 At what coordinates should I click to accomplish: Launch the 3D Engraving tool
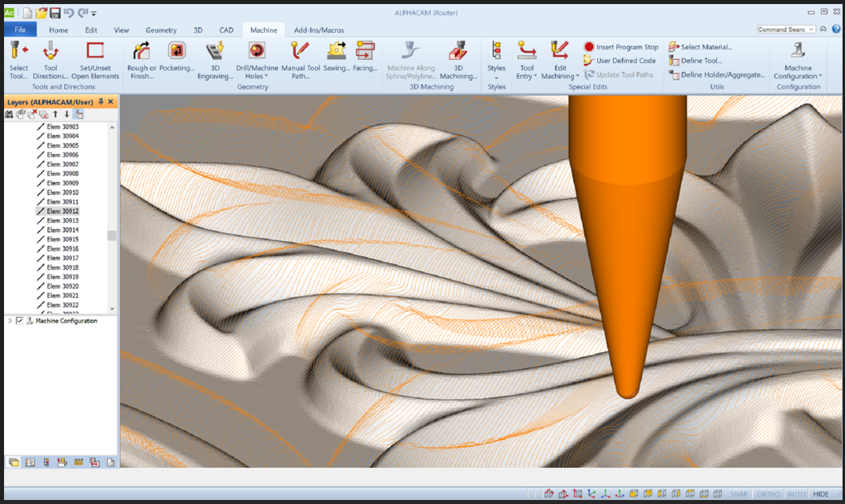point(215,53)
